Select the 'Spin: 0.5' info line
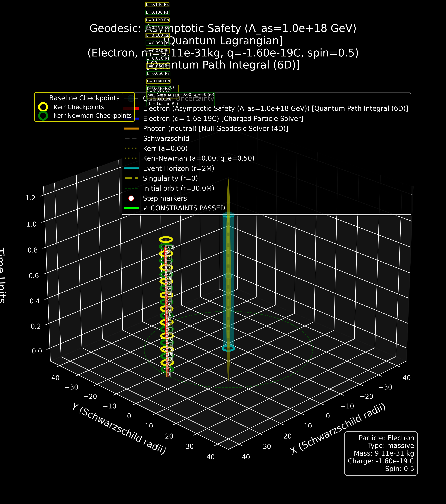The width and height of the screenshot is (446, 504). tap(399, 469)
